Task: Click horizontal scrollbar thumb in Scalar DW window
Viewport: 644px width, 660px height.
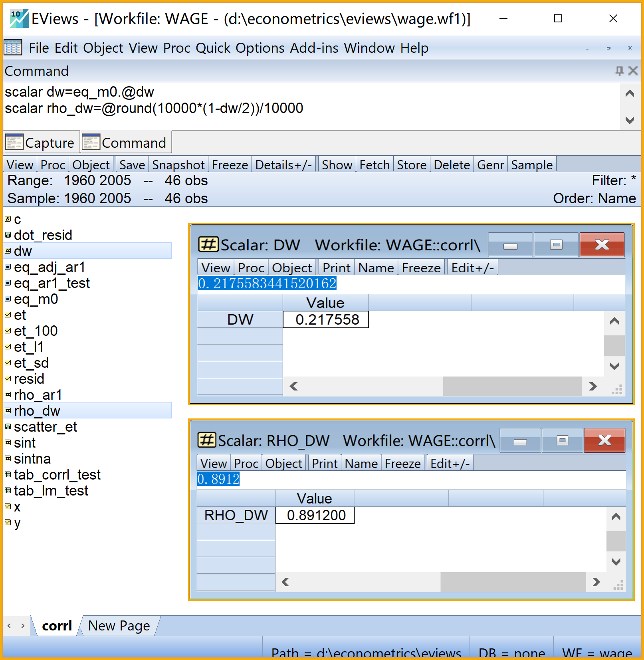Action: click(x=511, y=386)
